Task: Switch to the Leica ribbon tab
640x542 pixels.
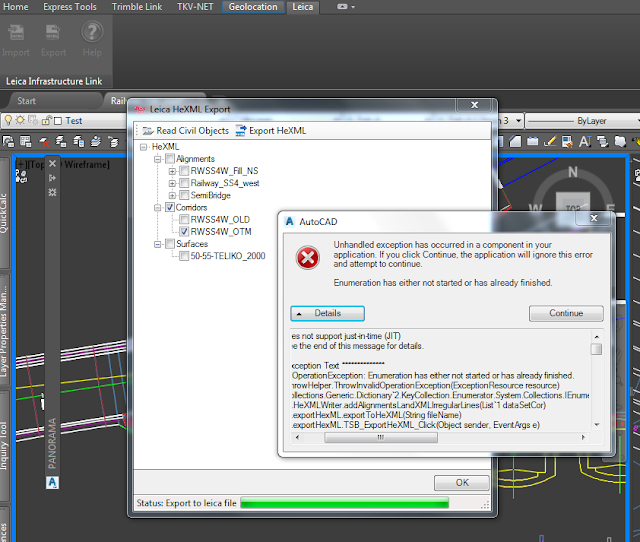Action: pyautogui.click(x=302, y=7)
